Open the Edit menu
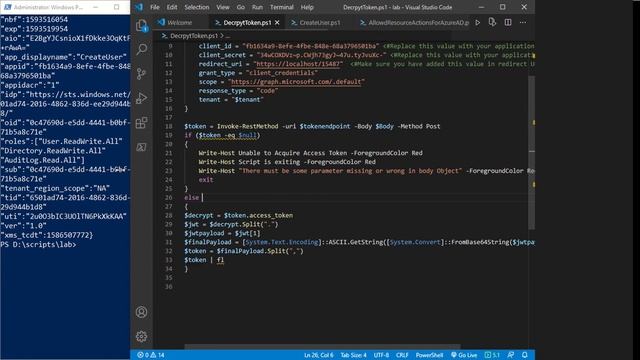Viewport: 640px width, 360px height. point(172,7)
